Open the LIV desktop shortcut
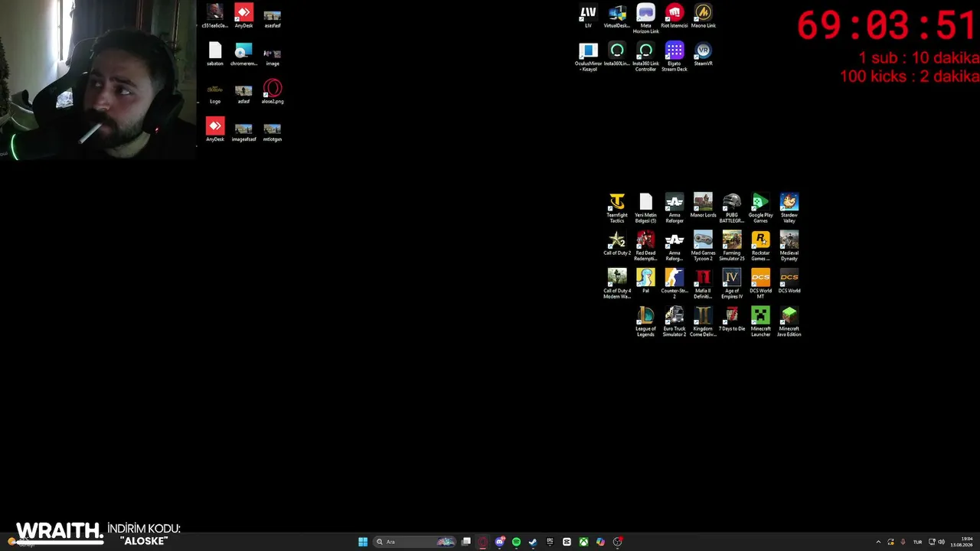 (588, 16)
